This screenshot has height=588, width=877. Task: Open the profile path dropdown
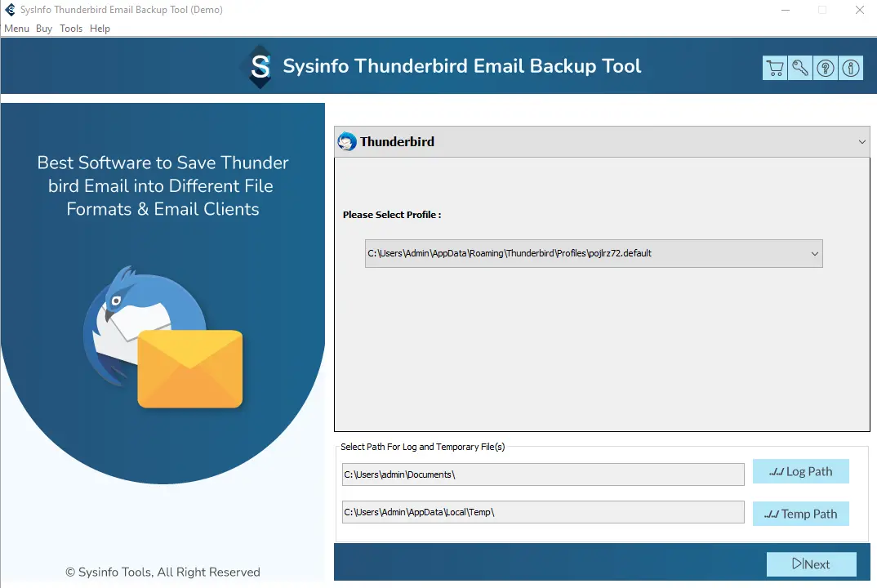pyautogui.click(x=594, y=253)
